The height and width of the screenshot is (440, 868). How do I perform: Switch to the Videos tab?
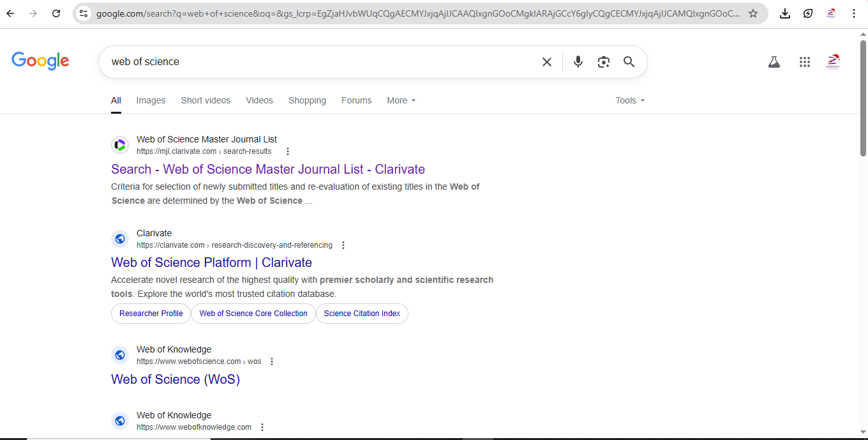coord(259,100)
